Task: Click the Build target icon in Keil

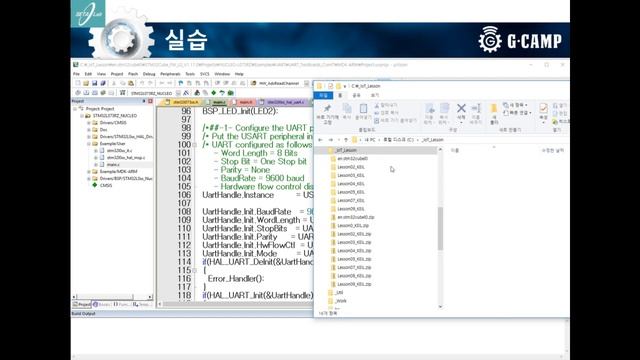Action: [86, 93]
